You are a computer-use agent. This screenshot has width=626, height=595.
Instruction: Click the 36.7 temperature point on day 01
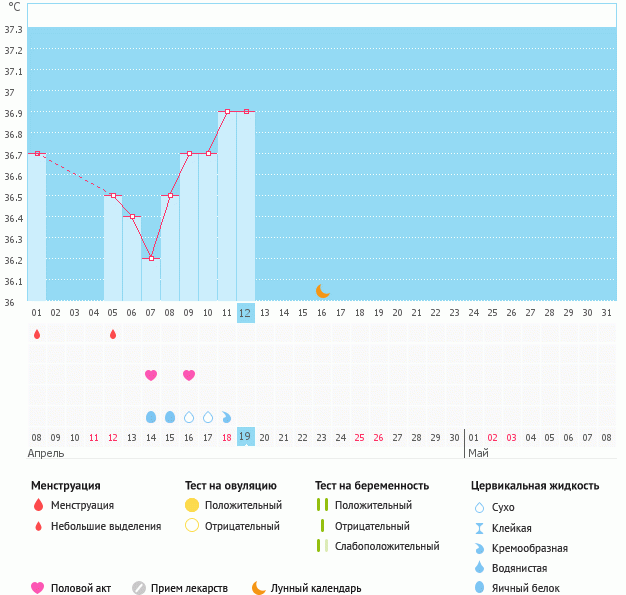[x=37, y=153]
